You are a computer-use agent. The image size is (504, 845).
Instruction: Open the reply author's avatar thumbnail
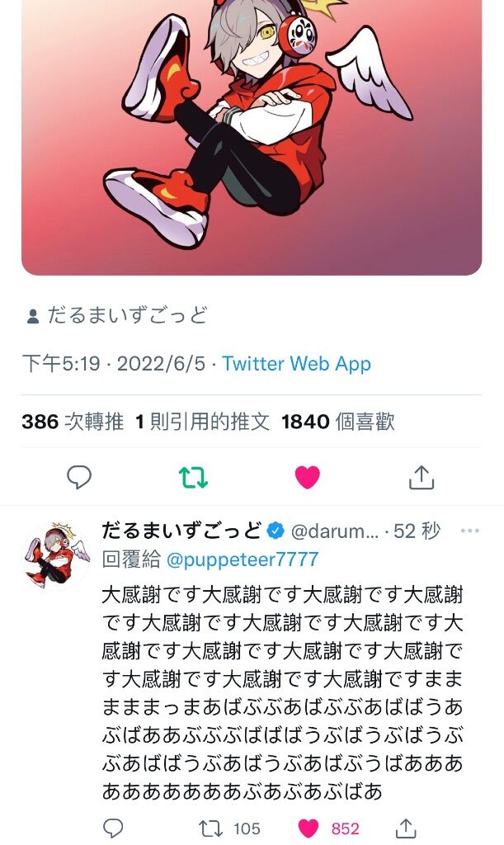coord(55,555)
